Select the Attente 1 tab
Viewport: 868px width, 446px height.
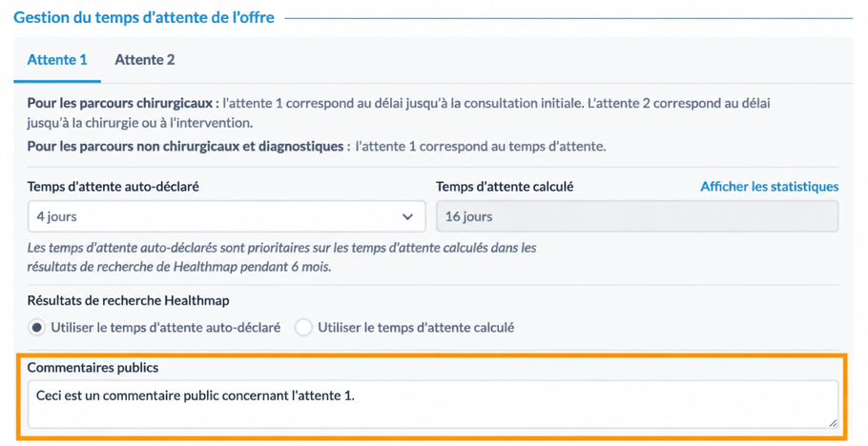57,60
